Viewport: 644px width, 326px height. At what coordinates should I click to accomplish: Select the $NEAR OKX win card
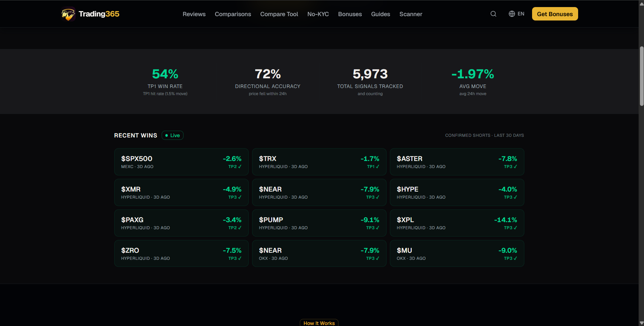pos(319,253)
